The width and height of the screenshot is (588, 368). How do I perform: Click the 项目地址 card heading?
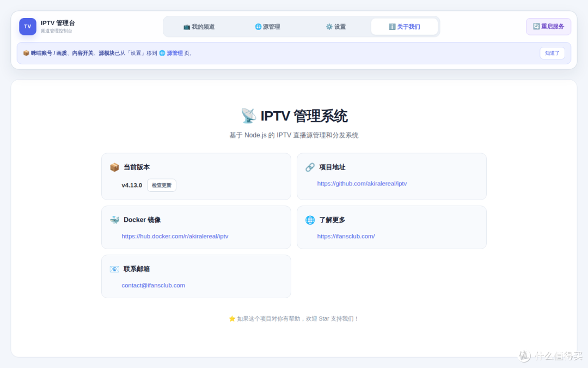pos(332,167)
